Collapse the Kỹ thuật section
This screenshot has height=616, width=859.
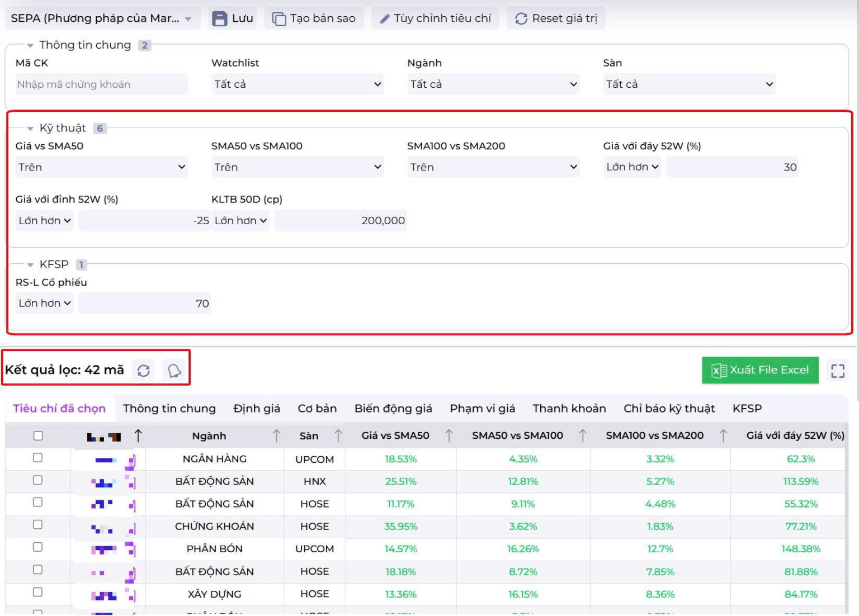click(x=30, y=129)
